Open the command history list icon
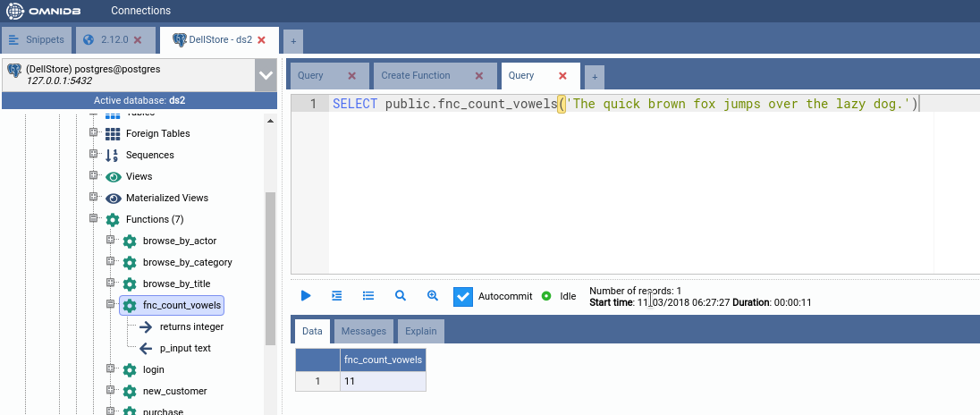Viewport: 980px width, 415px height. coord(368,296)
